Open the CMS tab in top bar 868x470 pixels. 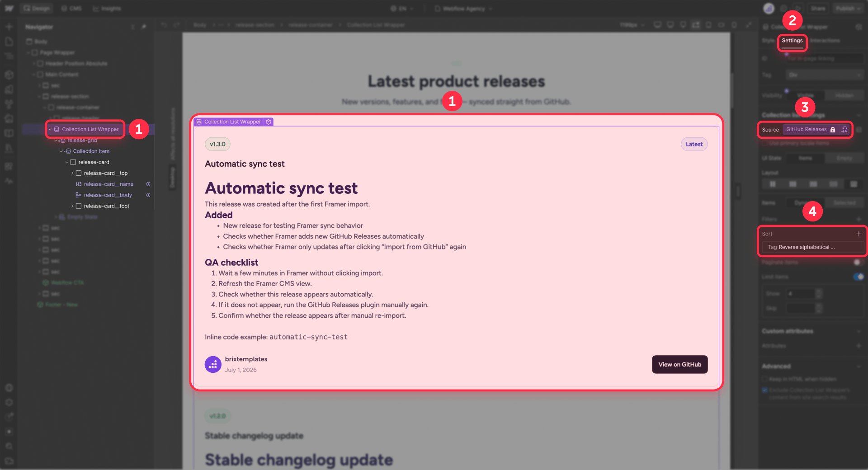pos(71,9)
